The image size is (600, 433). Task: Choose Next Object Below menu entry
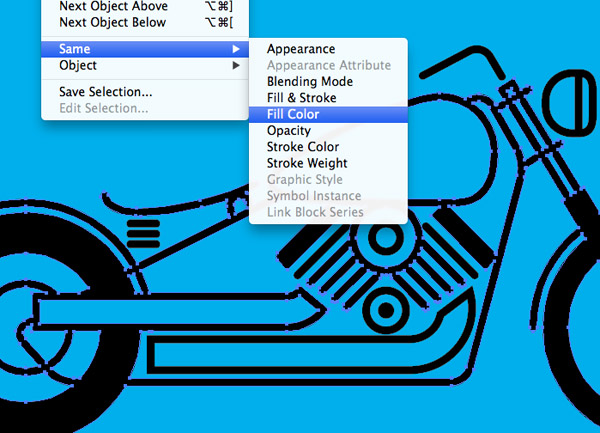pos(145,22)
